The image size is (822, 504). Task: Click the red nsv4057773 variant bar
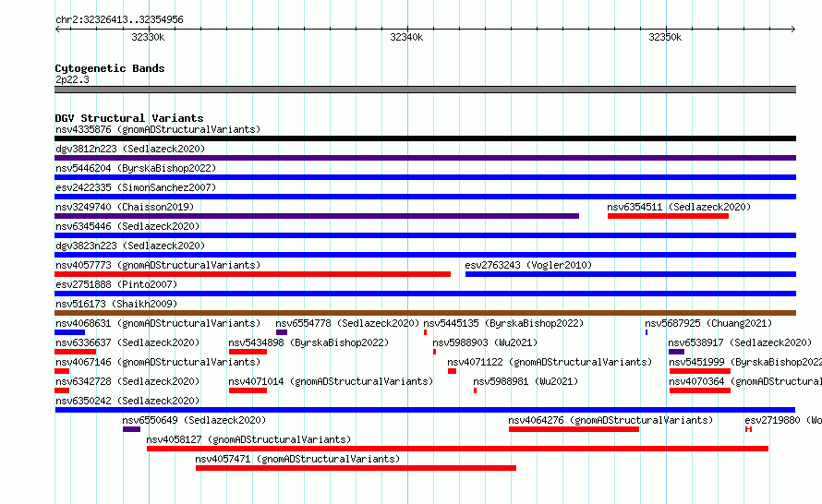click(x=253, y=274)
